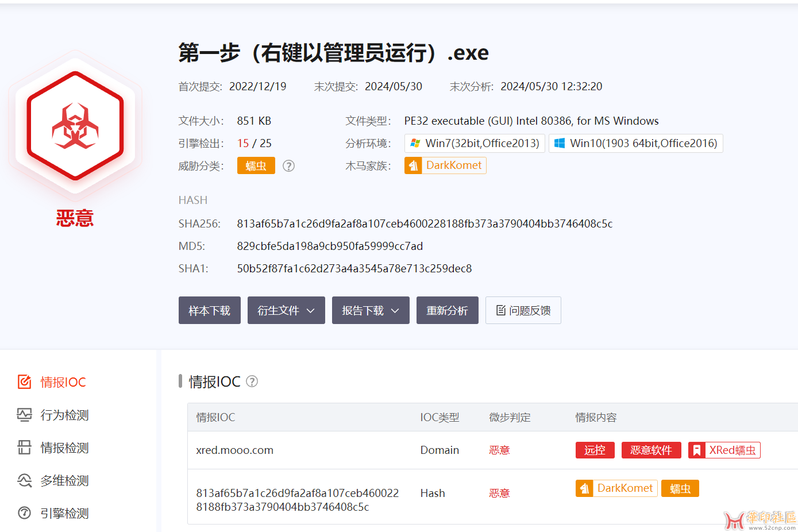
Task: Click the help icon next to 威胁分类
Action: click(x=289, y=166)
